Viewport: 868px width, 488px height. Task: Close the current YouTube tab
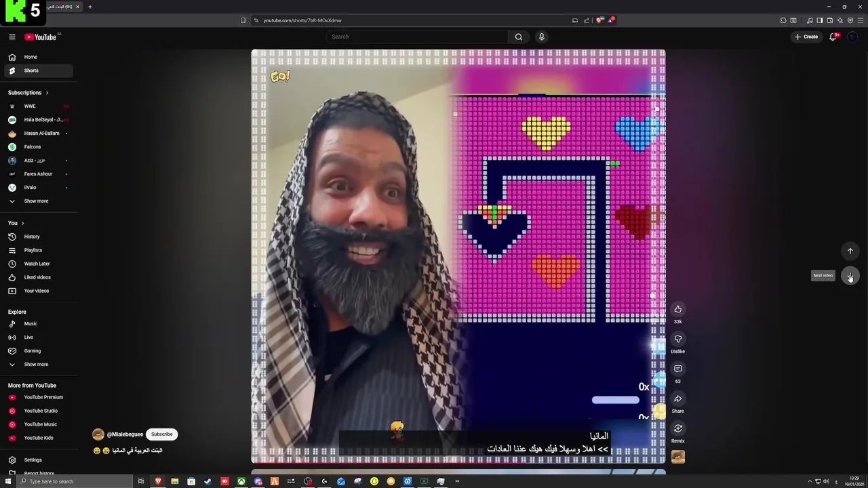coord(77,7)
